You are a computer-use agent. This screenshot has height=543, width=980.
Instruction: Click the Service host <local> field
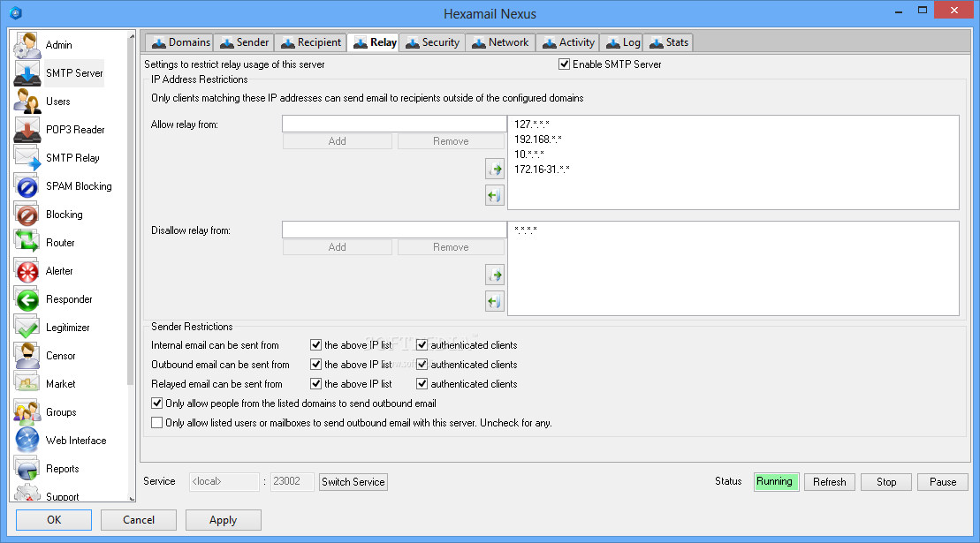click(x=224, y=482)
